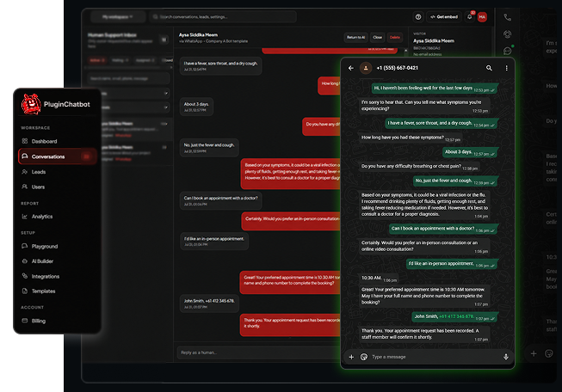Click 'Can I book an appointment with a doctor?' in dashboard chat
The image size is (562, 392).
tap(221, 200)
